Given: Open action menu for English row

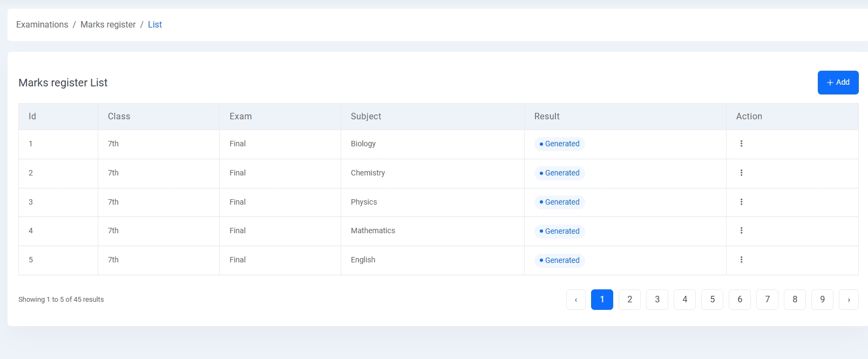Looking at the screenshot, I should pyautogui.click(x=741, y=260).
